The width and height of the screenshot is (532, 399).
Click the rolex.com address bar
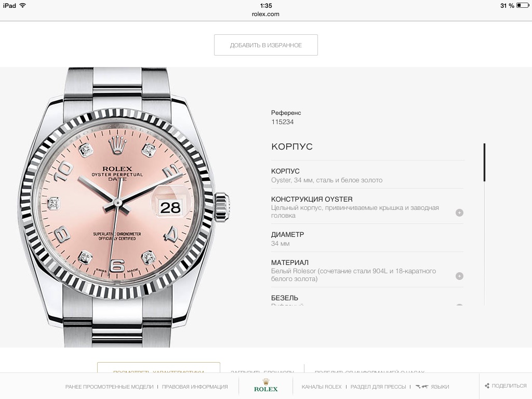[265, 14]
